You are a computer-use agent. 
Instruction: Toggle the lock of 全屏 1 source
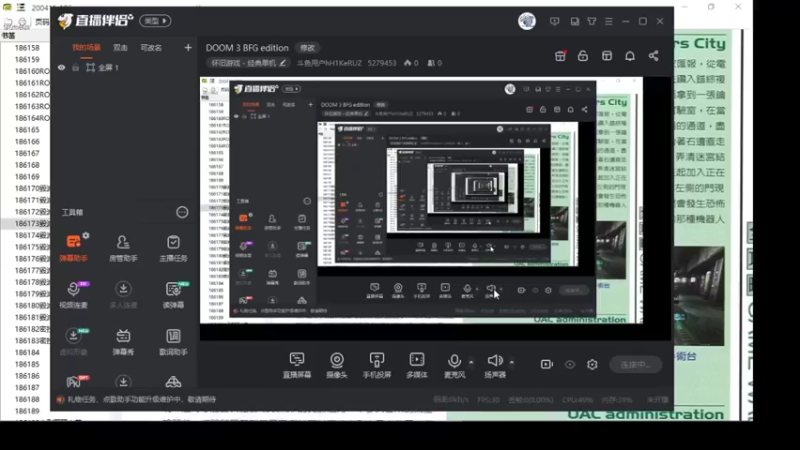point(76,67)
